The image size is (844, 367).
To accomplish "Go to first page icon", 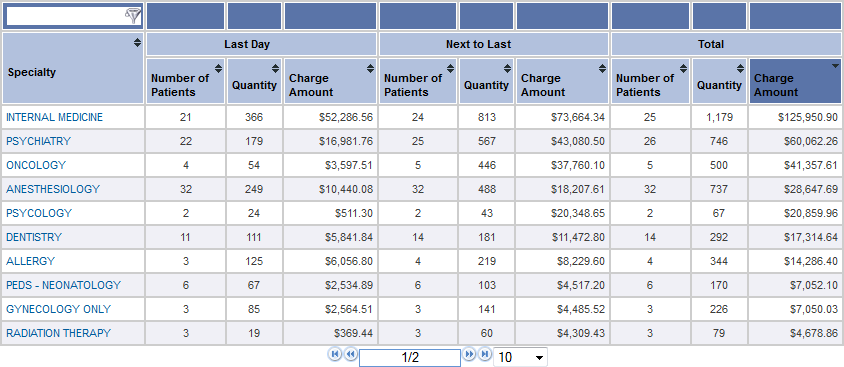I will click(335, 354).
